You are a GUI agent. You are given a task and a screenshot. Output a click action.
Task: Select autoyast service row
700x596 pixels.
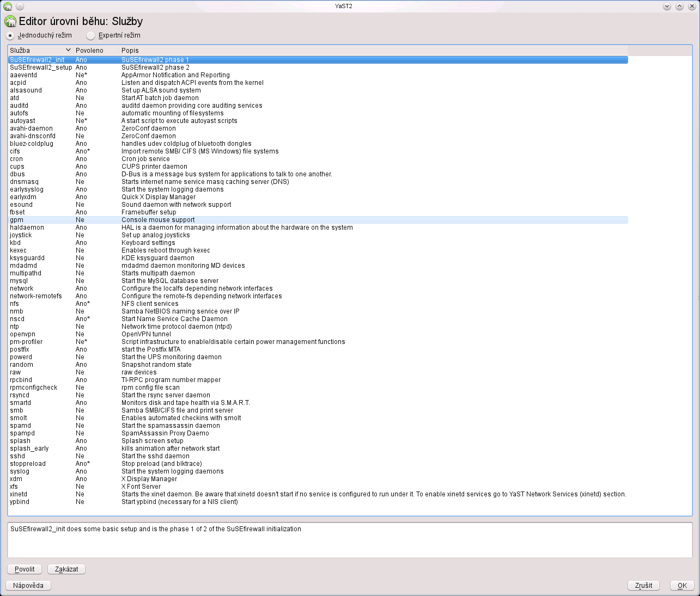tap(318, 121)
